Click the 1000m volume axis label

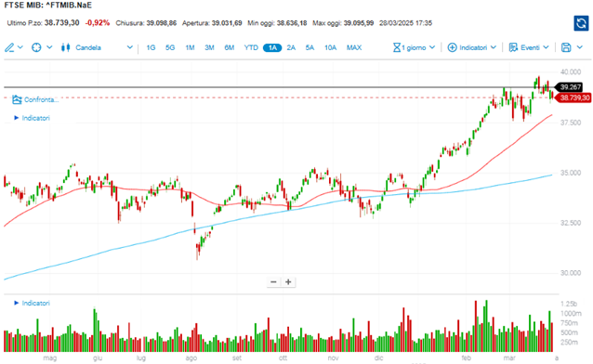click(x=571, y=313)
